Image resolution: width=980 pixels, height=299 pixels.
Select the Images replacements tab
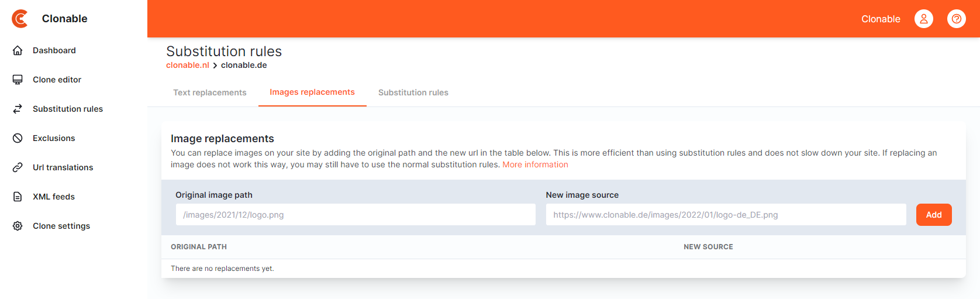click(312, 92)
